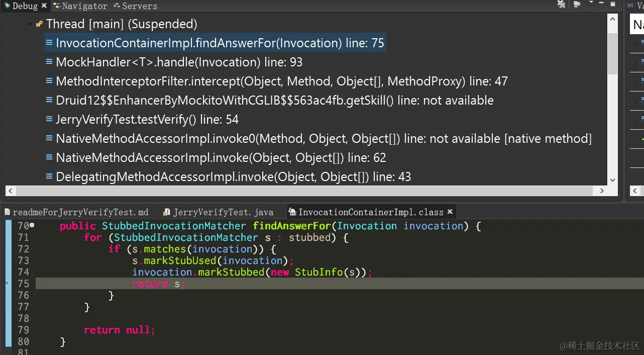Select the InvocationContainerImpl.class editor tab
This screenshot has height=355, width=644.
click(371, 212)
